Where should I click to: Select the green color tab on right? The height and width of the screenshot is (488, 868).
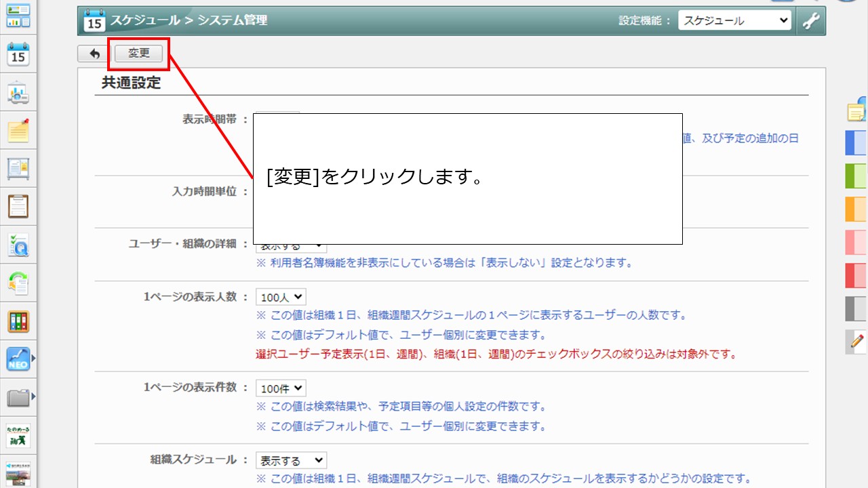coord(856,176)
